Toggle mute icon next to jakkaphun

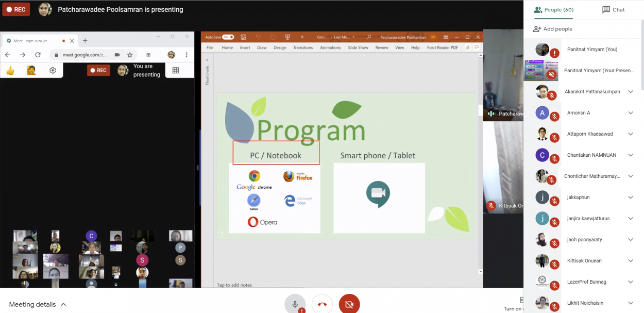554,201
